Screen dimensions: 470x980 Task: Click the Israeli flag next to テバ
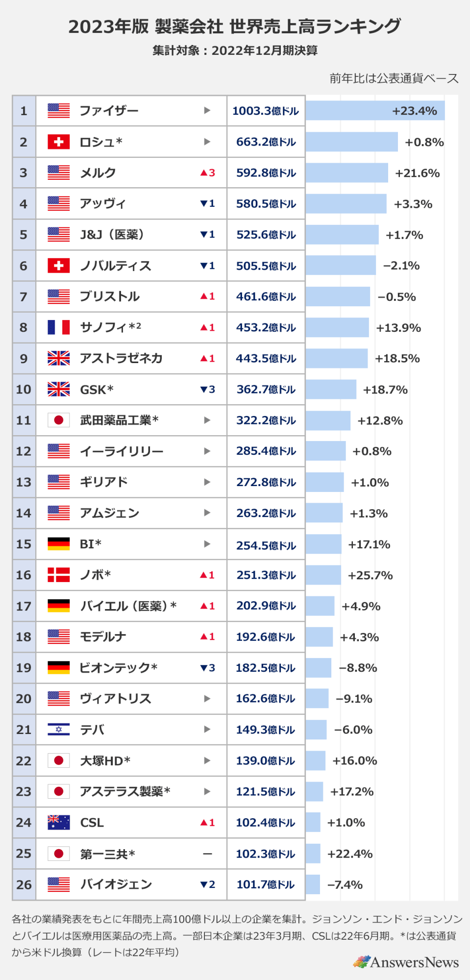tap(58, 730)
